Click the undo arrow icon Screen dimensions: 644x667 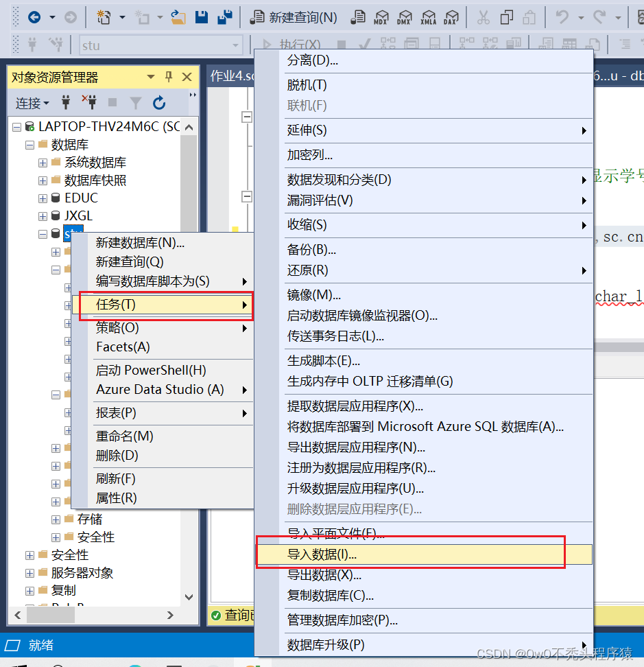562,17
